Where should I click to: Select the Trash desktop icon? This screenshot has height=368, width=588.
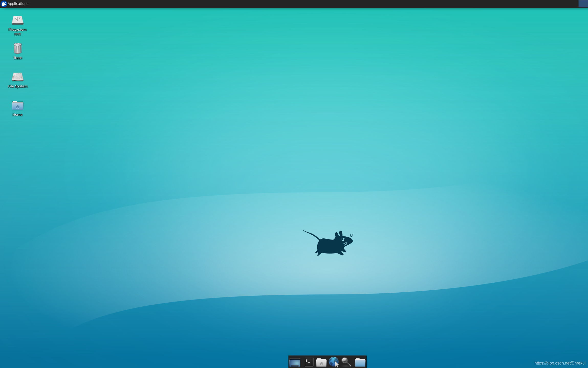[17, 49]
